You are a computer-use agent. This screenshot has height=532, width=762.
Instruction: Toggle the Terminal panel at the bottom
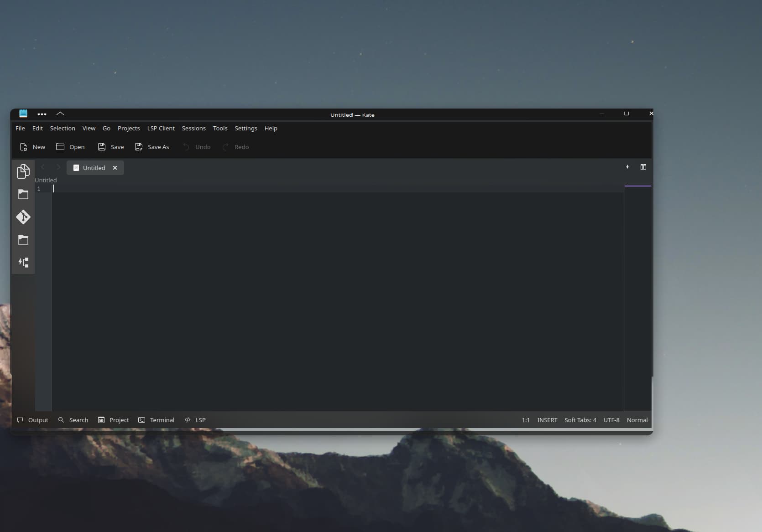[x=157, y=420]
